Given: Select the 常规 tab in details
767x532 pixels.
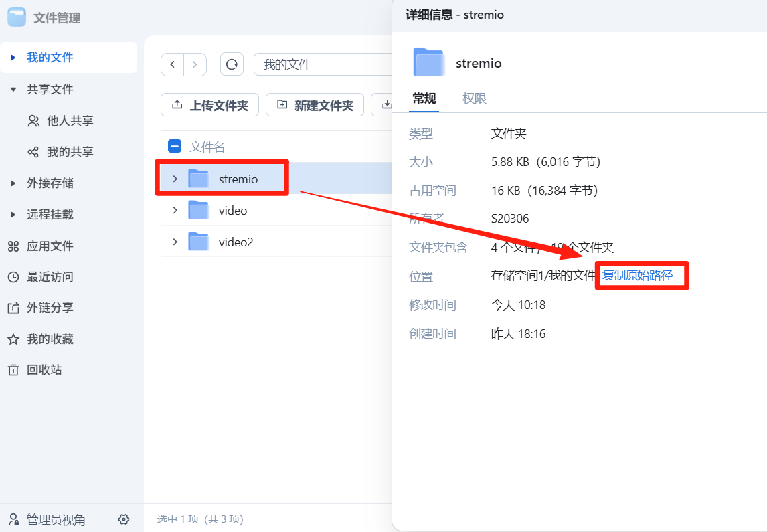Looking at the screenshot, I should pyautogui.click(x=424, y=98).
